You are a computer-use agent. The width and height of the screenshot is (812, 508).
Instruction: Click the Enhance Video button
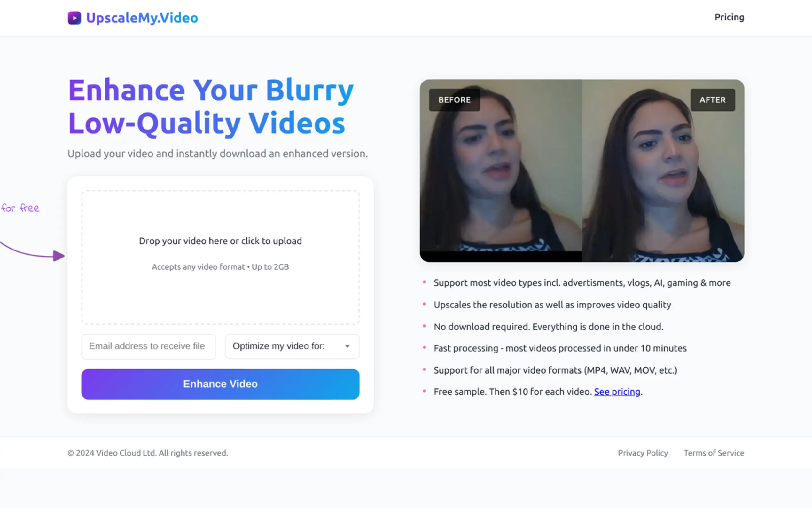tap(220, 384)
